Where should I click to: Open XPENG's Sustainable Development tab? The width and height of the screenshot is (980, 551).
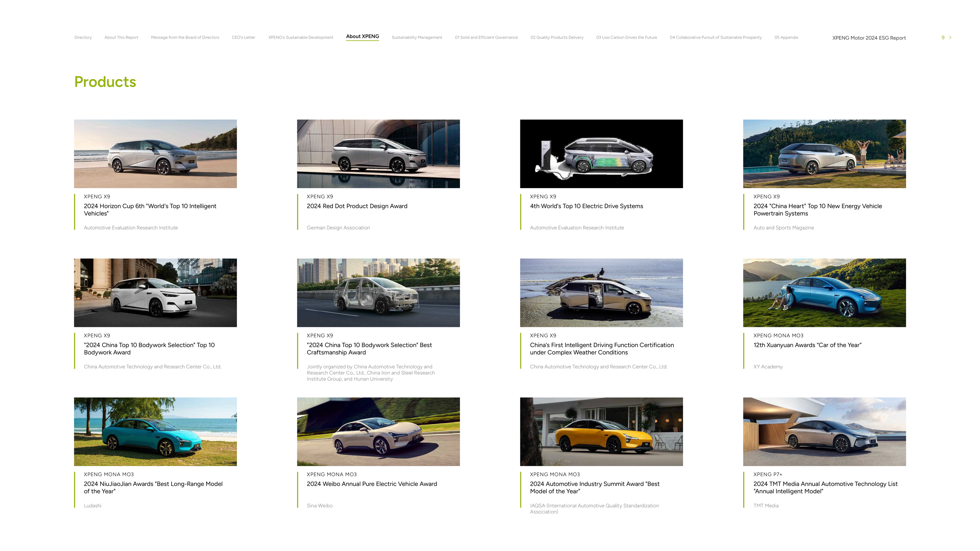[301, 37]
